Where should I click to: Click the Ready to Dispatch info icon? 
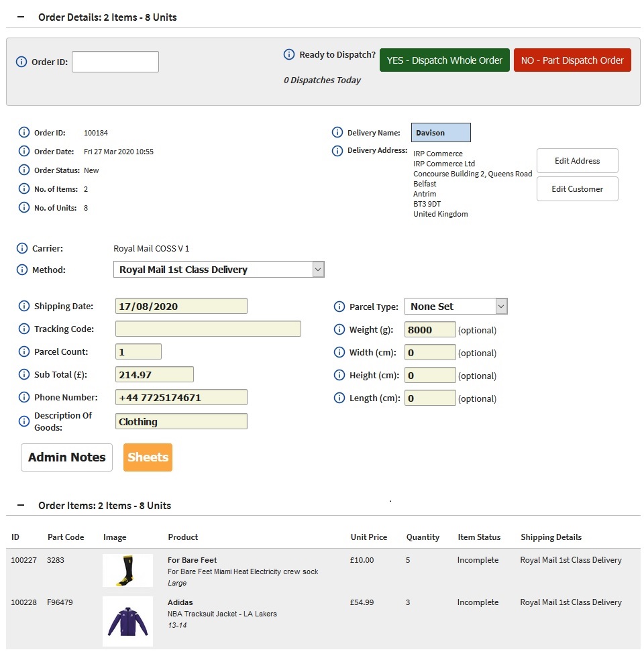tap(288, 55)
